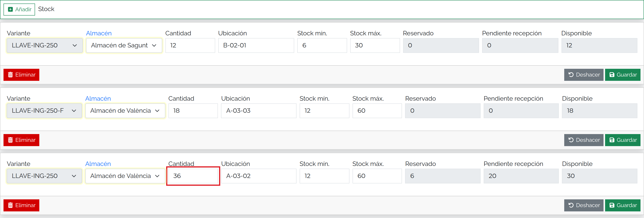This screenshot has width=644, height=218.
Task: Click the Ubicación field A-03-02
Action: tap(259, 176)
